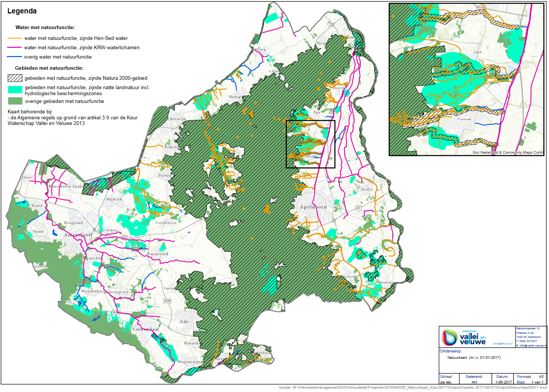Image resolution: width=549 pixels, height=392 pixels.
Task: Click the Formaat value 'A3'
Action: click(541, 377)
